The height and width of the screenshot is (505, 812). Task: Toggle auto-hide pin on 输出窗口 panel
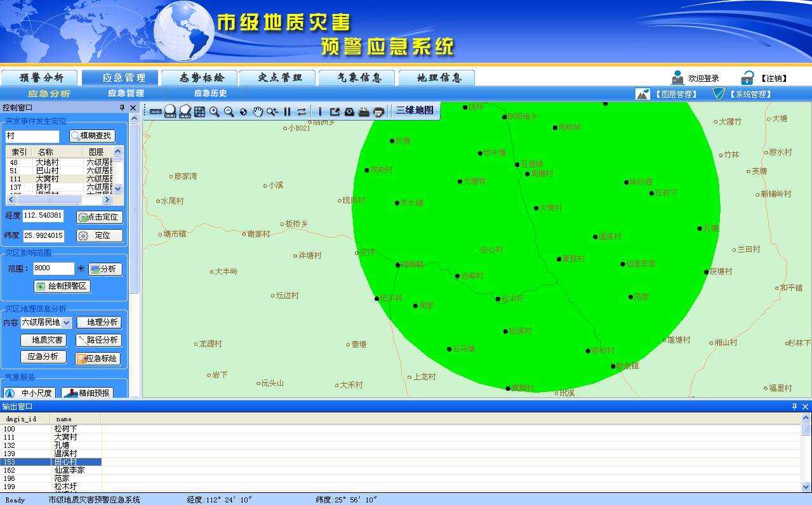pos(793,408)
